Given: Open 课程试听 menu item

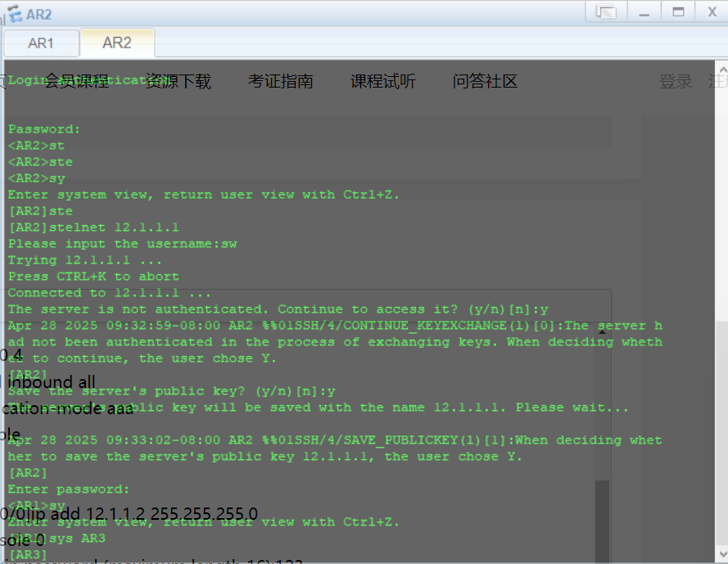Looking at the screenshot, I should click(383, 81).
